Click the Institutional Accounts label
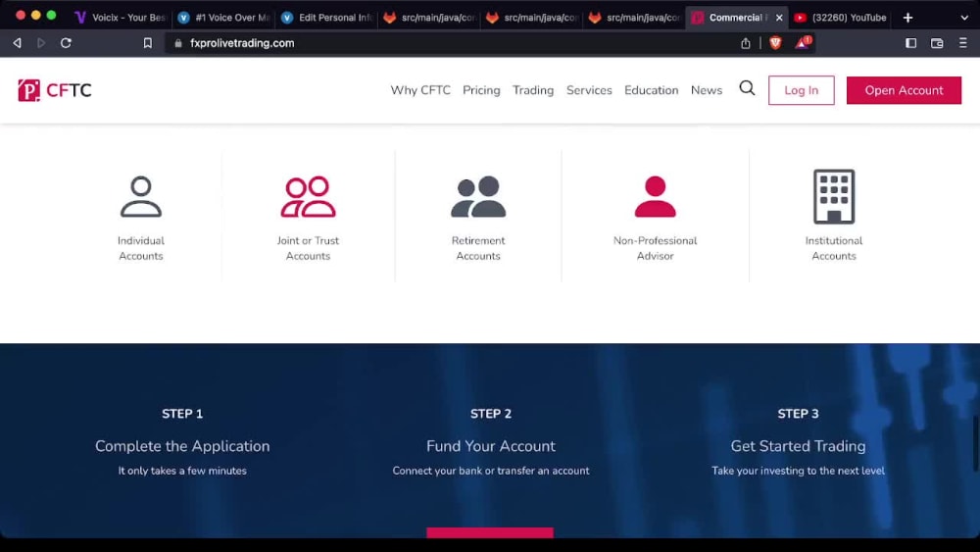The image size is (980, 552). tap(834, 248)
